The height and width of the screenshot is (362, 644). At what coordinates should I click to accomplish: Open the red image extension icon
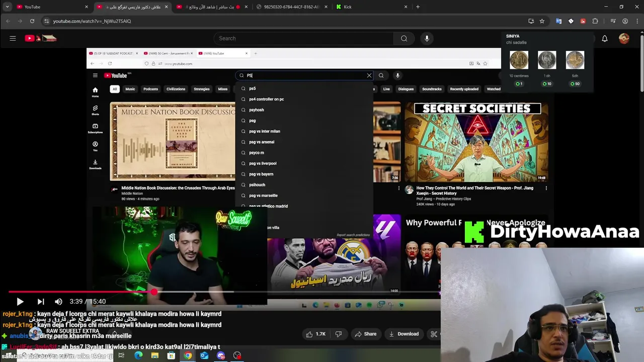tap(583, 21)
